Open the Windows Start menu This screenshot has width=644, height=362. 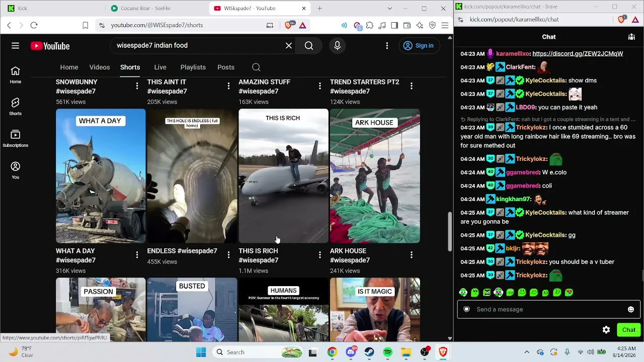(201, 352)
